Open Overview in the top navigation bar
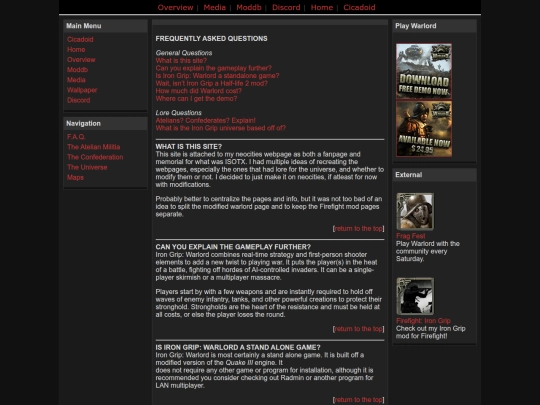540x405 pixels. tap(175, 7)
